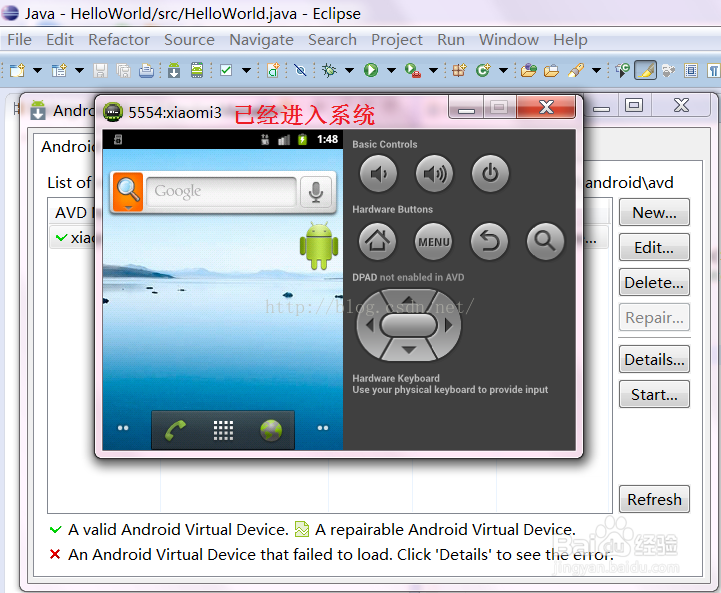Open the app drawer grid icon
721x593 pixels.
coord(223,430)
